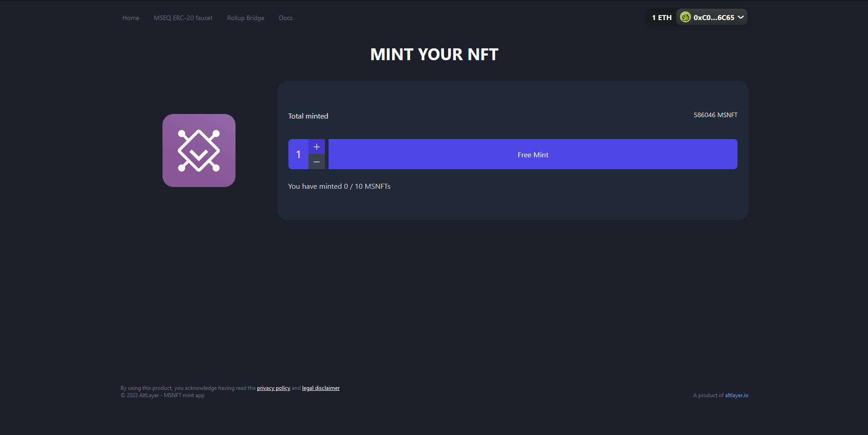Viewport: 868px width, 435px height.
Task: Click wallet address 0xC0...6C65
Action: [713, 18]
